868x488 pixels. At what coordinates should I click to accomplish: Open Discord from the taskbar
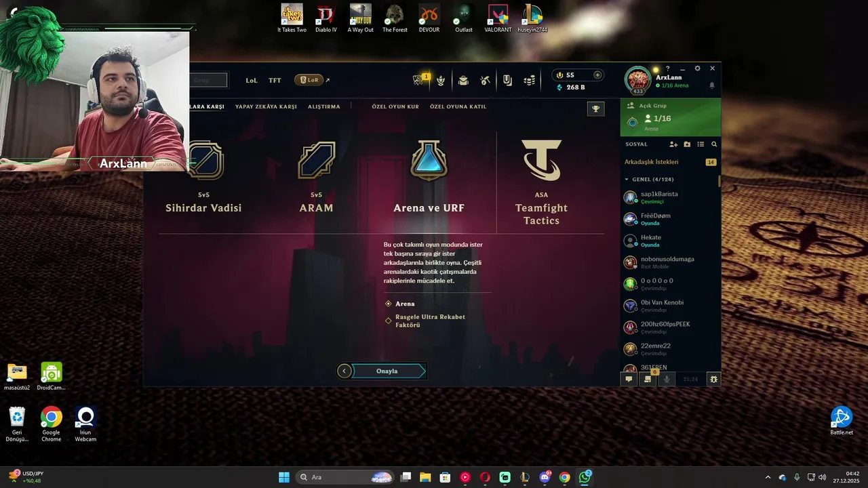[545, 477]
